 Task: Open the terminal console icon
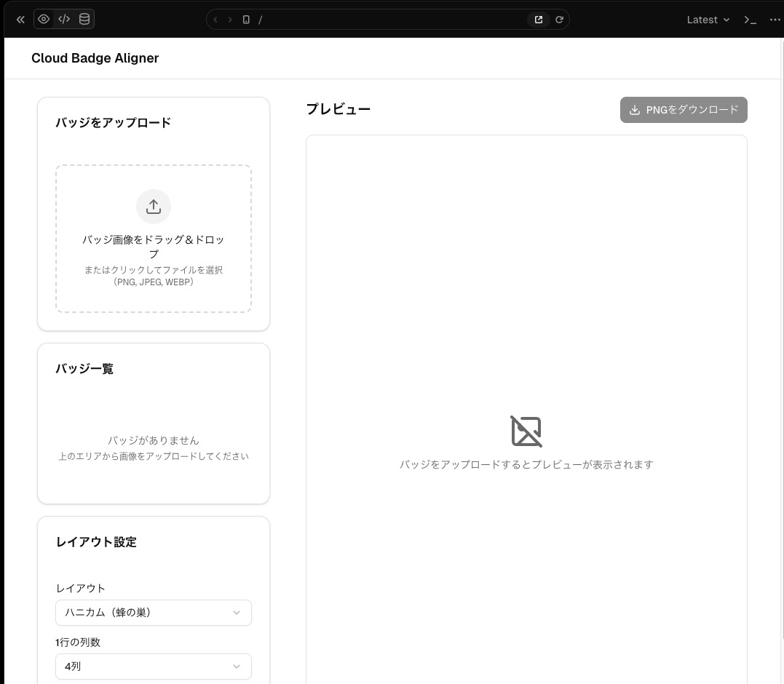click(x=750, y=20)
